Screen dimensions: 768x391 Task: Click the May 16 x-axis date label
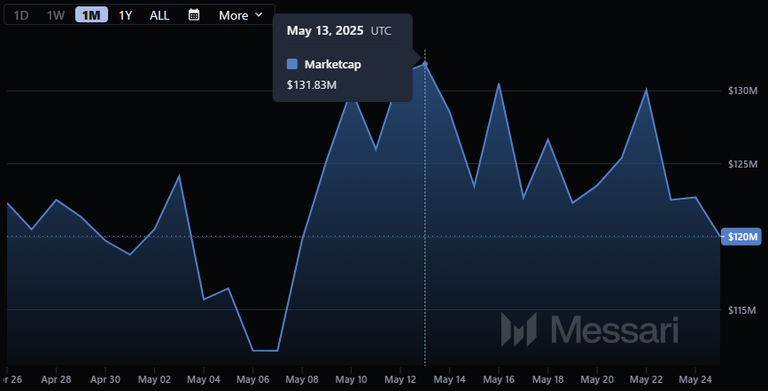[x=499, y=379]
